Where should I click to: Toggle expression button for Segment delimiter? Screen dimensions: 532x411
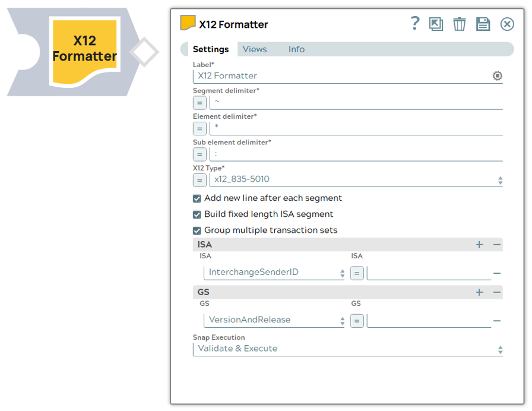199,103
